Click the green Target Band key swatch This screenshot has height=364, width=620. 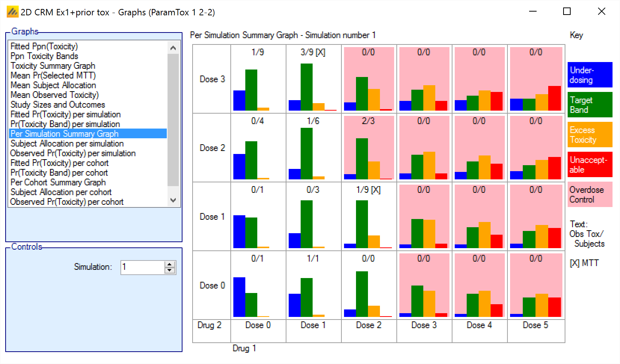tap(590, 105)
